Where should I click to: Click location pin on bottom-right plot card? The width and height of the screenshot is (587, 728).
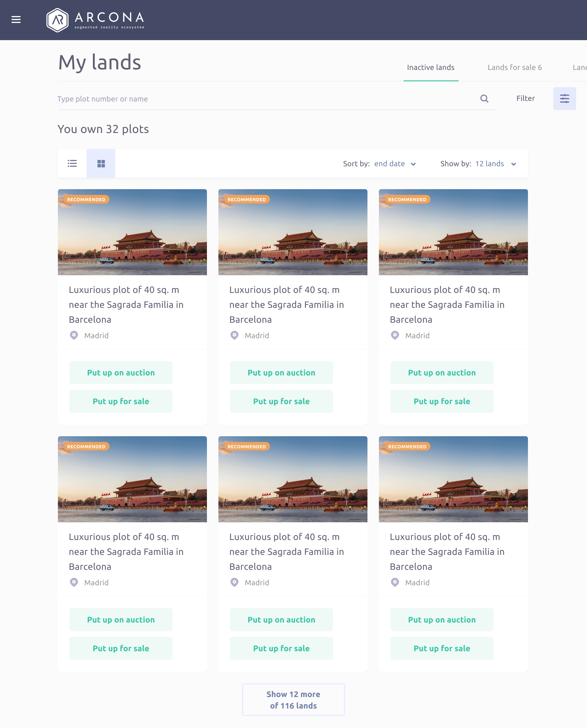[395, 582]
